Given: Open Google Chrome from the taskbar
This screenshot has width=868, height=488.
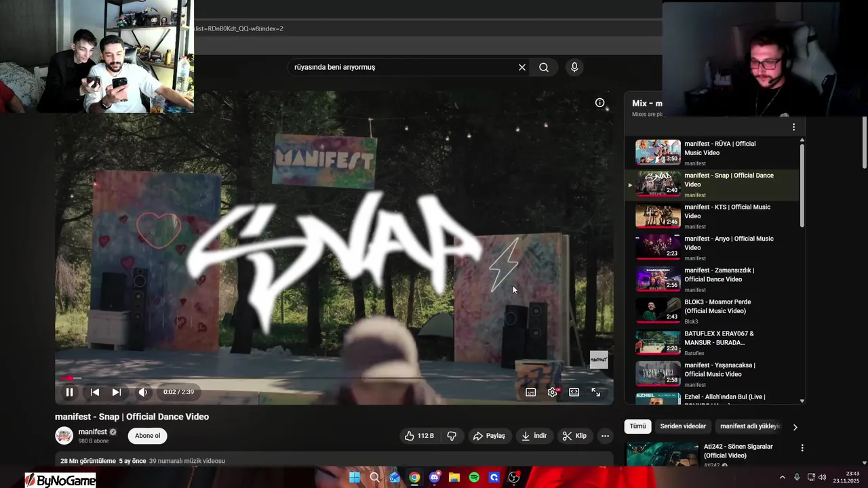Looking at the screenshot, I should click(x=414, y=477).
